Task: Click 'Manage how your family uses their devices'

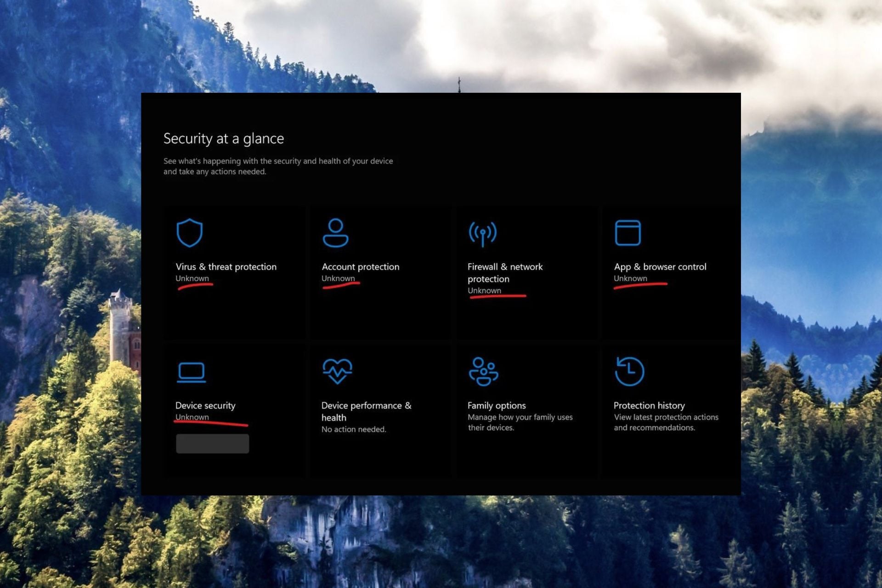Action: click(x=520, y=422)
